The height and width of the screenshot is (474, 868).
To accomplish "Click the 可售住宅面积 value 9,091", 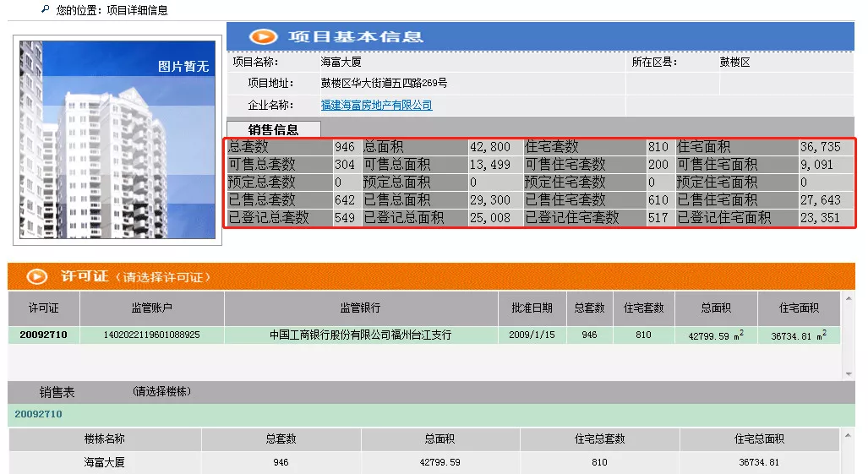I will click(816, 164).
